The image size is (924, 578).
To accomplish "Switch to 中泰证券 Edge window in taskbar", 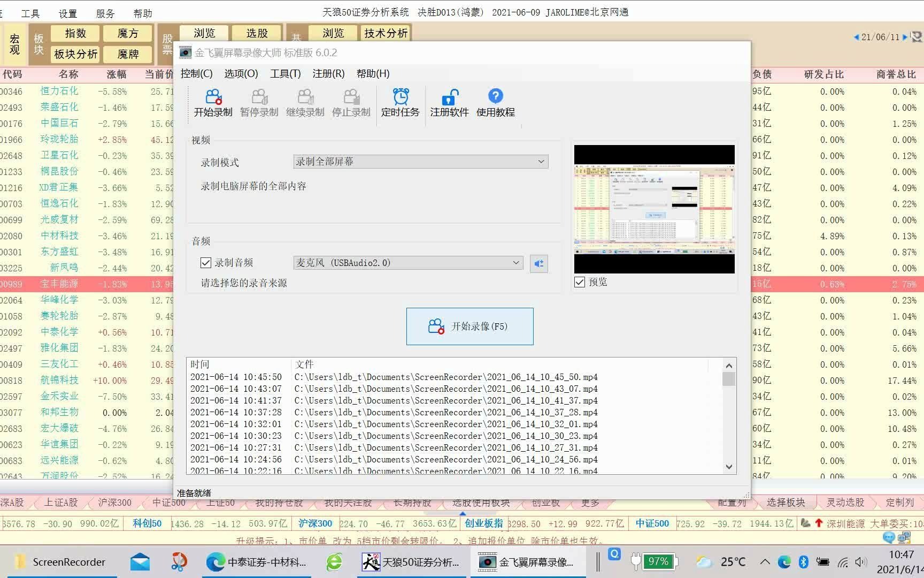I will [257, 562].
